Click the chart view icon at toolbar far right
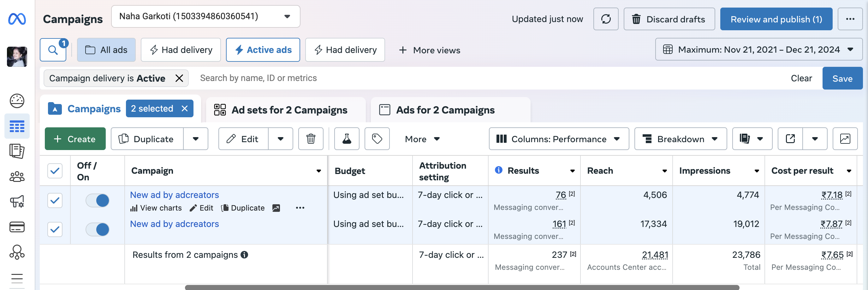Screen dimensions: 868x290 (845, 139)
